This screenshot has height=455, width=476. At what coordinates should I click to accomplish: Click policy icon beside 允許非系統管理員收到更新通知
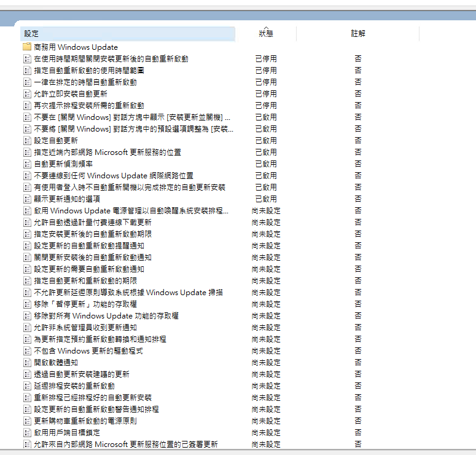pos(27,328)
